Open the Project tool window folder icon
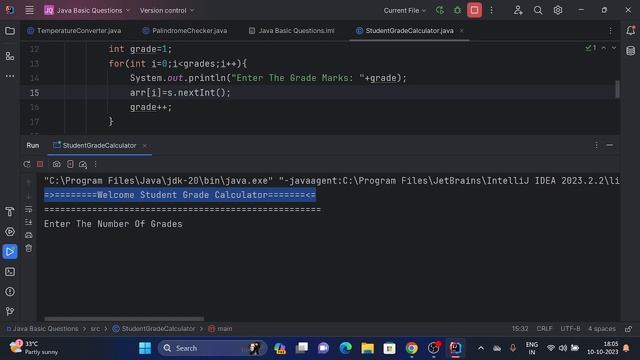This screenshot has width=640, height=360. coord(10,31)
